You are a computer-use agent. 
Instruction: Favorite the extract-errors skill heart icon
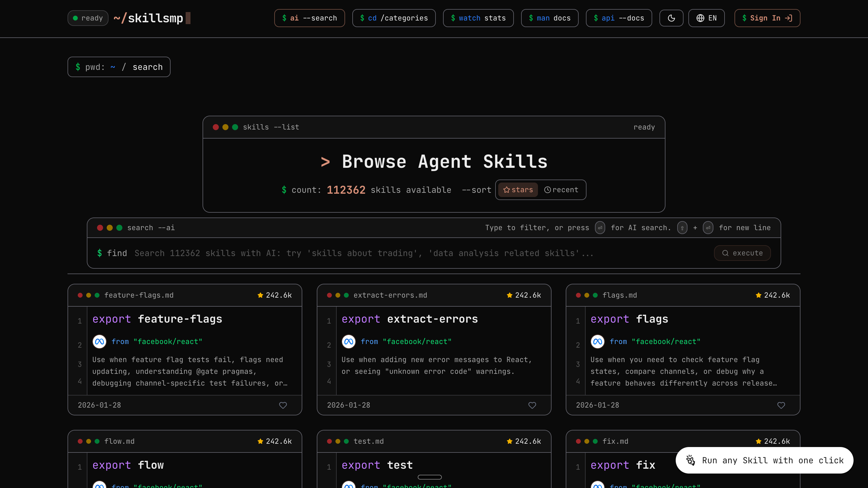point(532,405)
